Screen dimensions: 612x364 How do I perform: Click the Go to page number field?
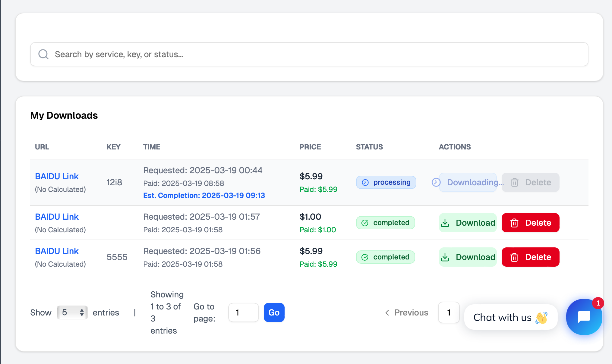pyautogui.click(x=243, y=312)
